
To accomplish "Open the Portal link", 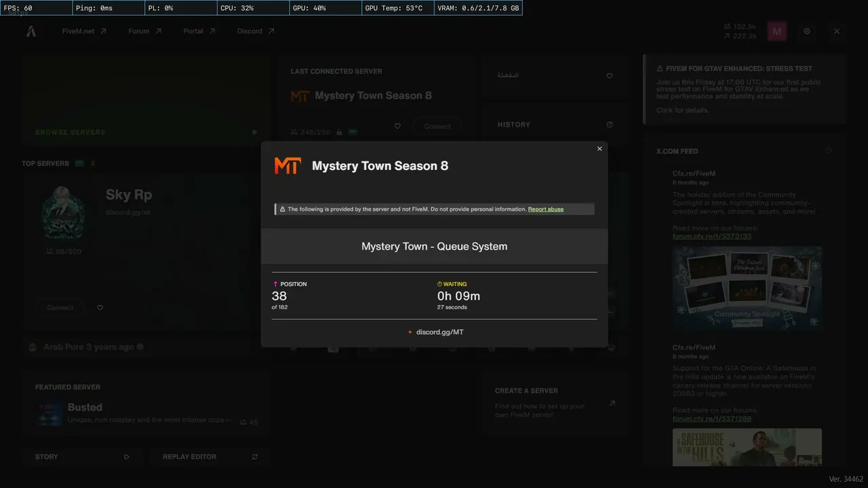I will pyautogui.click(x=199, y=31).
